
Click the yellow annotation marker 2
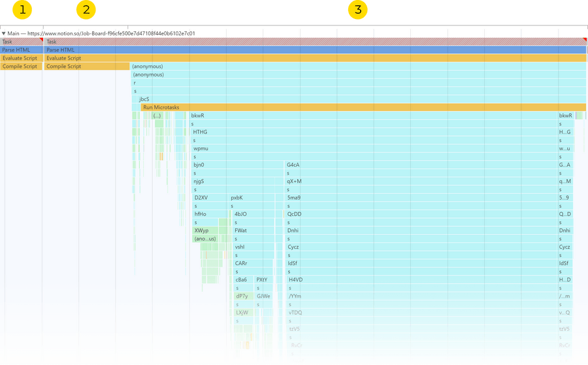pos(86,10)
